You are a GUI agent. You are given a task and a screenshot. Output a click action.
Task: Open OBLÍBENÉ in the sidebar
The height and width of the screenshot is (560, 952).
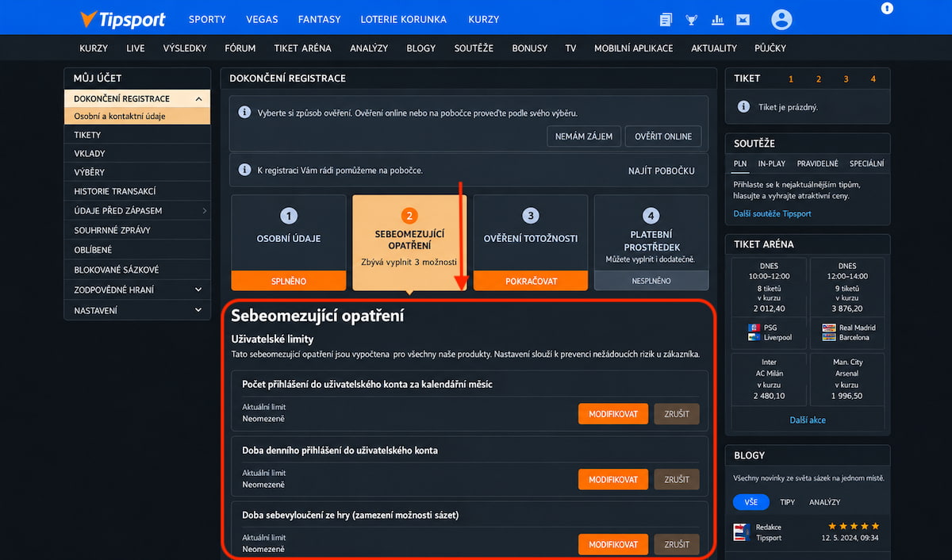pyautogui.click(x=137, y=250)
